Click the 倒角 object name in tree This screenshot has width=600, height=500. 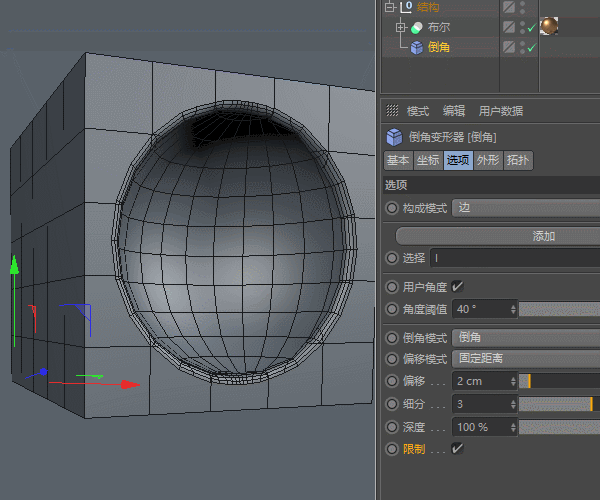click(439, 47)
